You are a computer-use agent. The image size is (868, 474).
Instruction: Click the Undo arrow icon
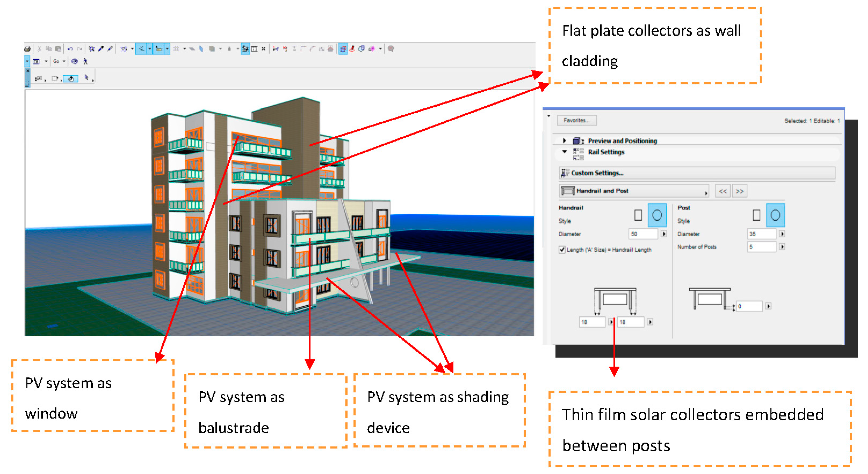point(70,49)
